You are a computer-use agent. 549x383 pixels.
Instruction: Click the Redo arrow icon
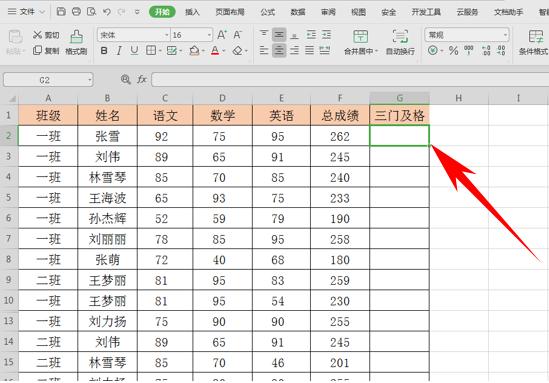tap(121, 12)
